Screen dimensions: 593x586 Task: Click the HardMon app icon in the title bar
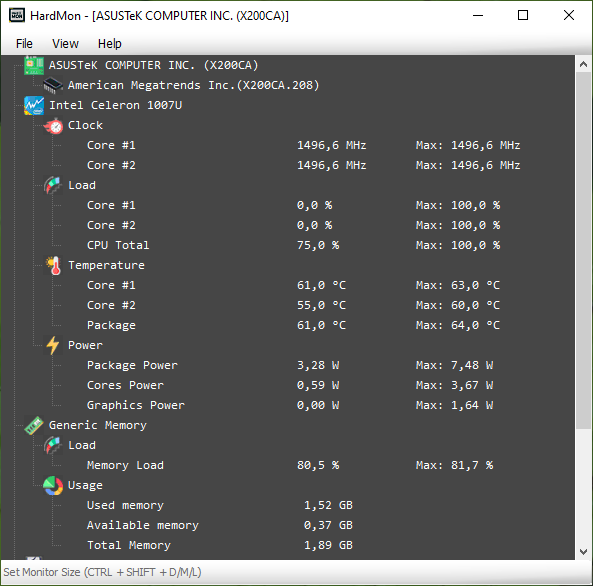point(17,16)
